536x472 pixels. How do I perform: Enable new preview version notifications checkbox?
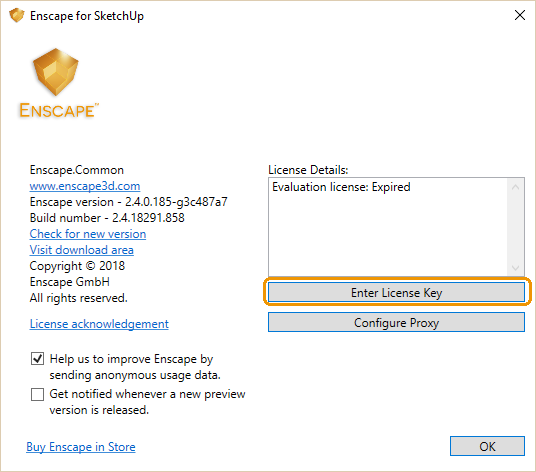click(37, 394)
